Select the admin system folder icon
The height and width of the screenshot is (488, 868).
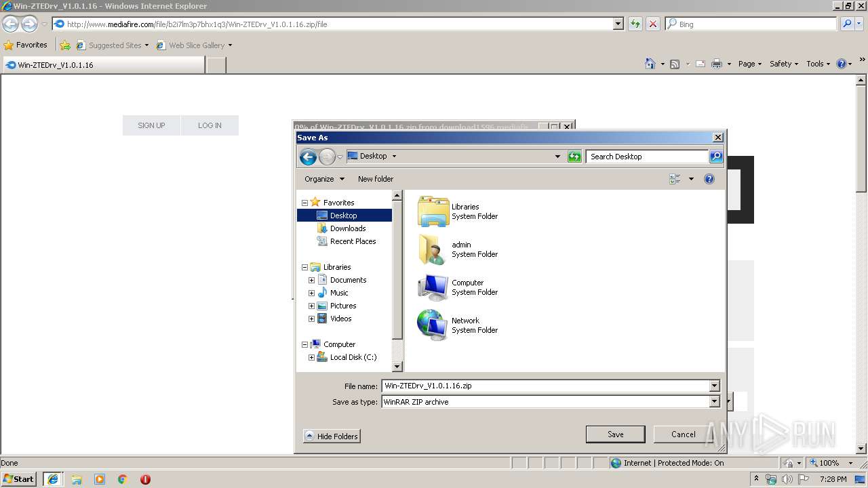tap(432, 249)
